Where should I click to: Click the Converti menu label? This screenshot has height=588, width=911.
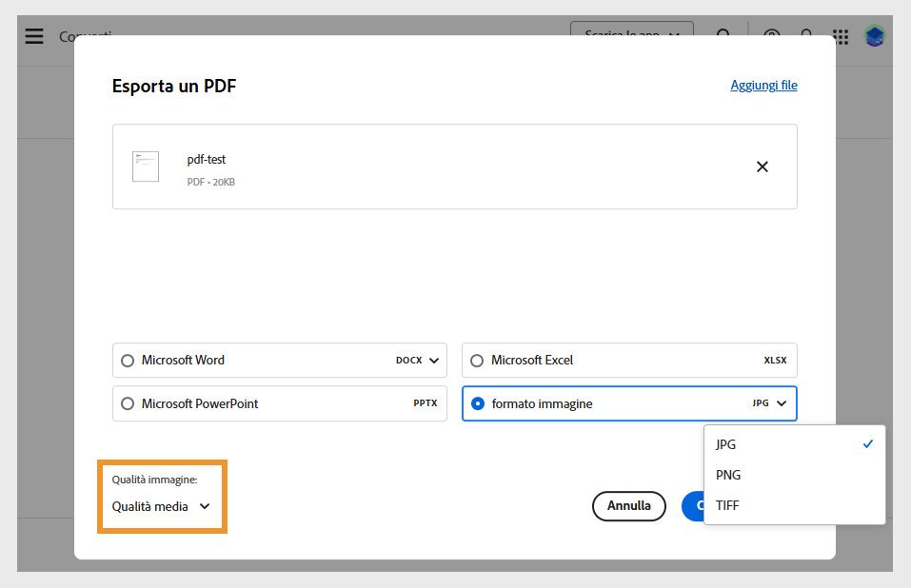[x=84, y=36]
